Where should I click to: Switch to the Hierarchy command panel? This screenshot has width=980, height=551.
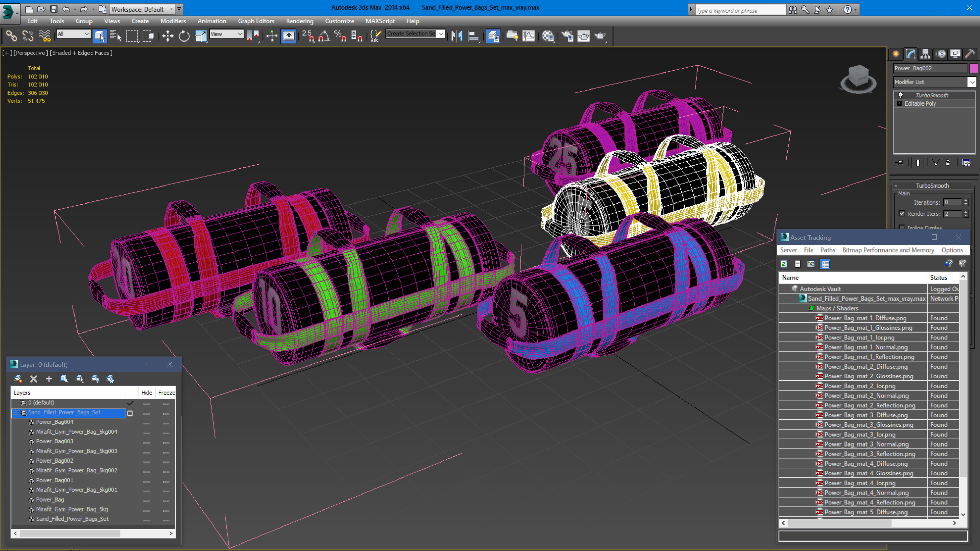click(926, 54)
